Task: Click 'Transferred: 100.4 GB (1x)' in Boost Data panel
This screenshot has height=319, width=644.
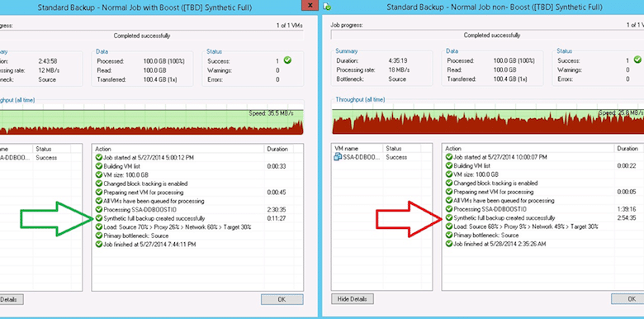Action: (x=137, y=79)
